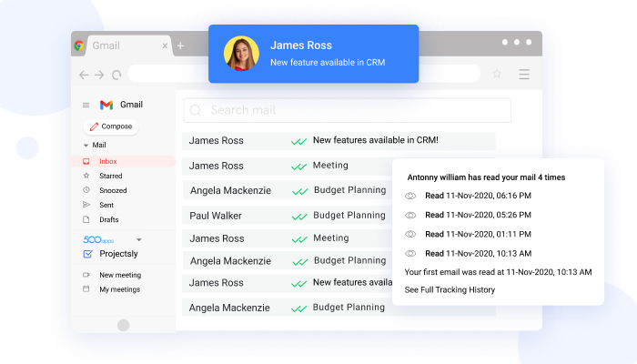This screenshot has width=637, height=364.
Task: Open My meetings
Action: pos(119,289)
